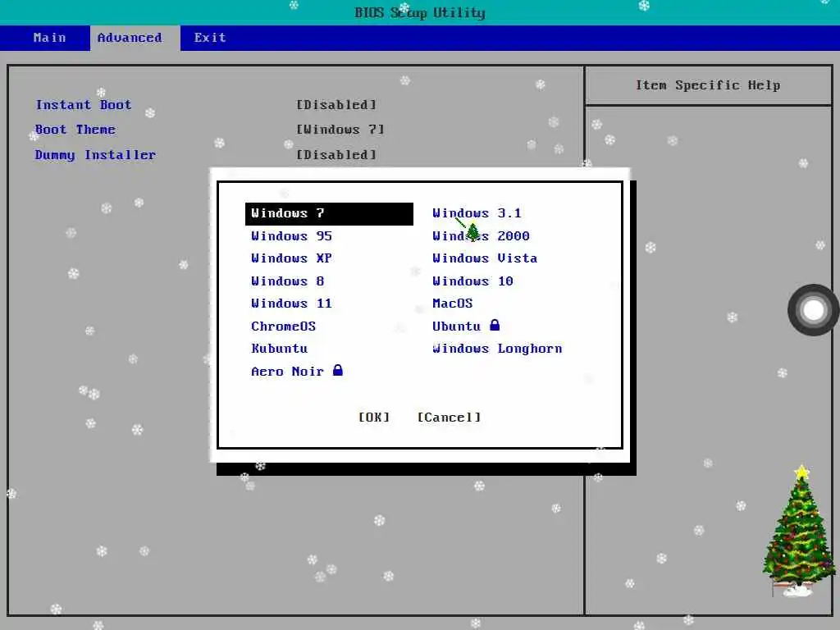
Task: Click the Item Specific Help heading
Action: point(708,85)
